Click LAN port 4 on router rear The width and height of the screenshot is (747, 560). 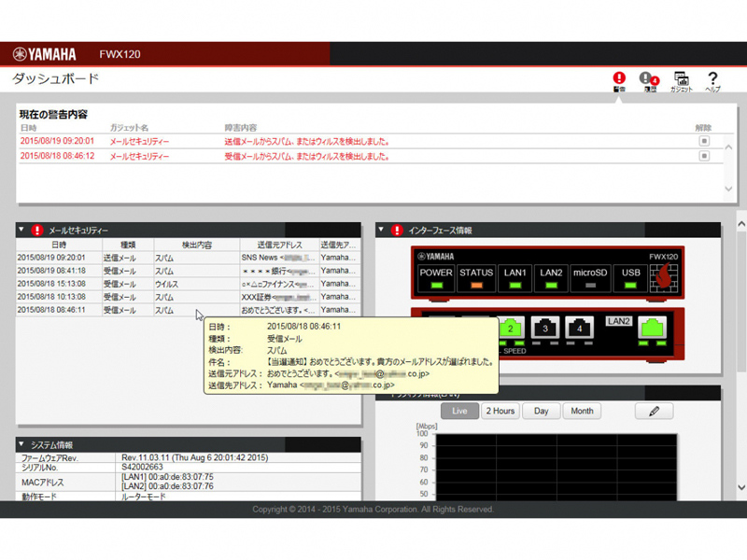579,328
